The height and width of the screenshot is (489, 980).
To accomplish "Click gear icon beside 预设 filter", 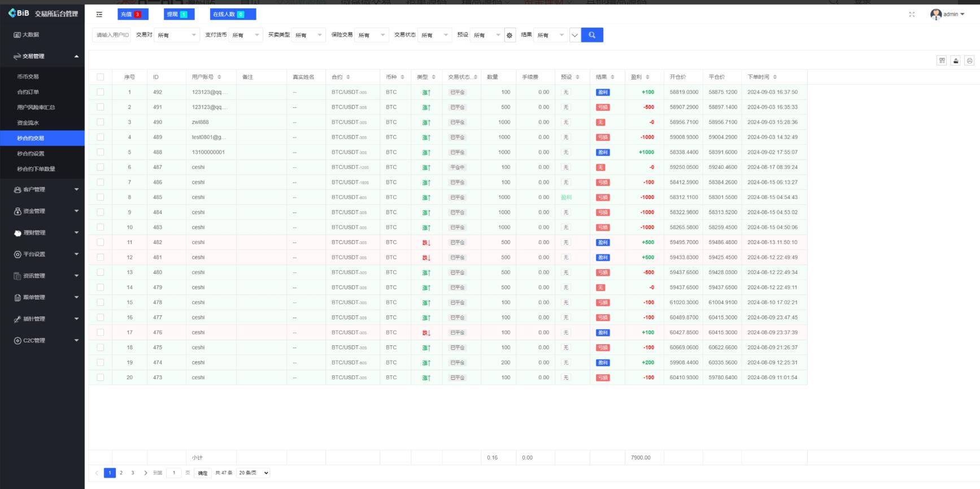I will click(x=509, y=35).
